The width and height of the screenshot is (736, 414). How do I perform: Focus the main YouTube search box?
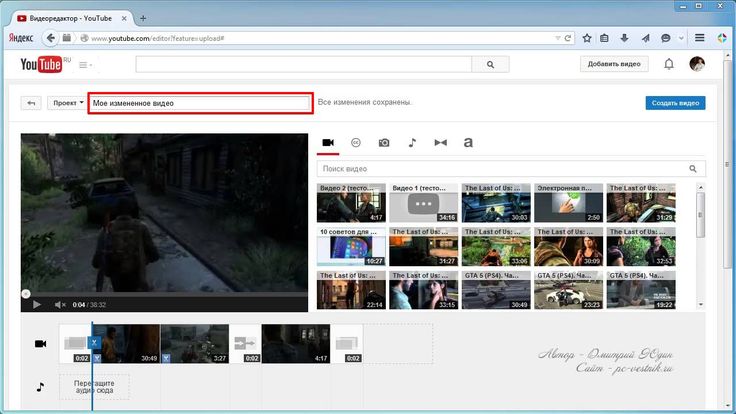pyautogui.click(x=304, y=64)
